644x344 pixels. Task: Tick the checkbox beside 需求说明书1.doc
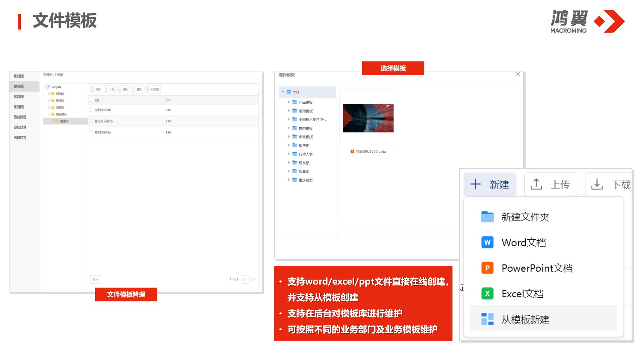click(x=91, y=132)
